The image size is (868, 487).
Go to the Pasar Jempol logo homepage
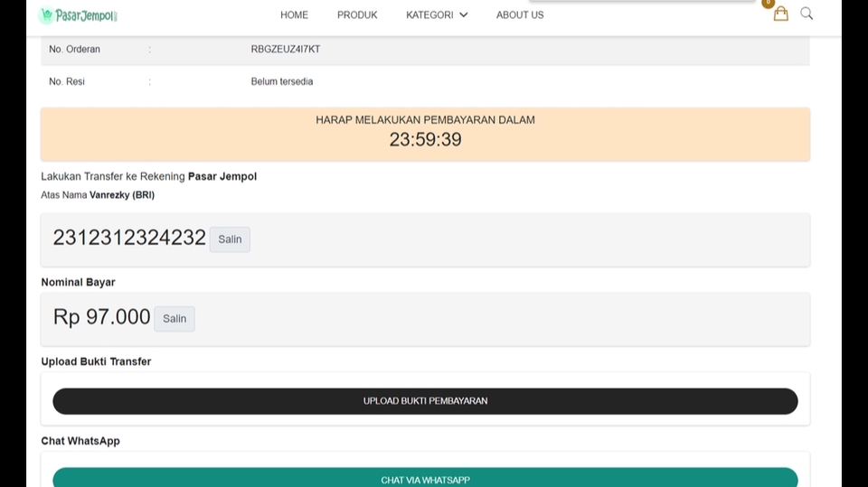click(78, 15)
